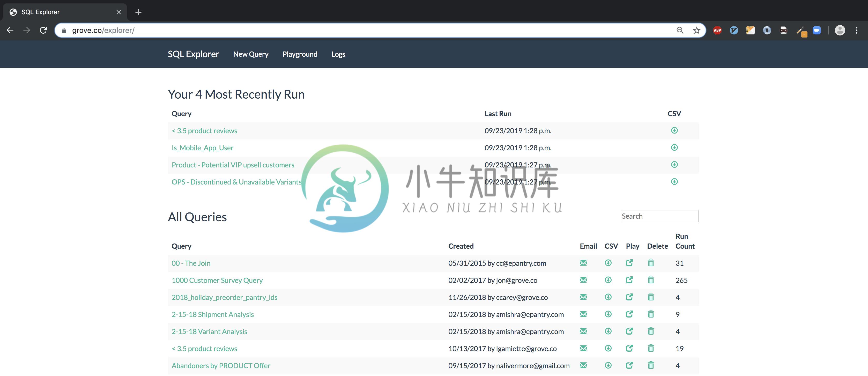Email the Abandoners by PRODUCT Offer query
Image resolution: width=868 pixels, height=376 pixels.
583,365
